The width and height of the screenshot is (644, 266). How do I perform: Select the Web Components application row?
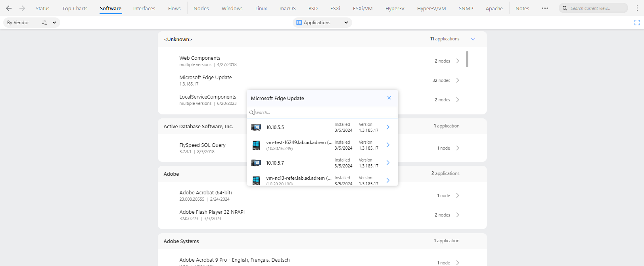click(x=320, y=61)
